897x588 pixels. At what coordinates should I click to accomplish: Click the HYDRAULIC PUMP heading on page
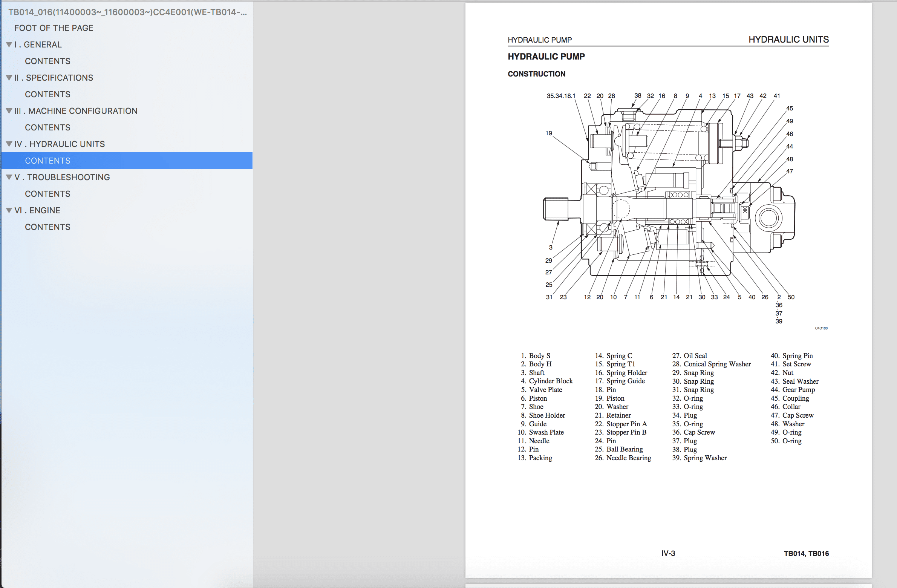tap(546, 56)
